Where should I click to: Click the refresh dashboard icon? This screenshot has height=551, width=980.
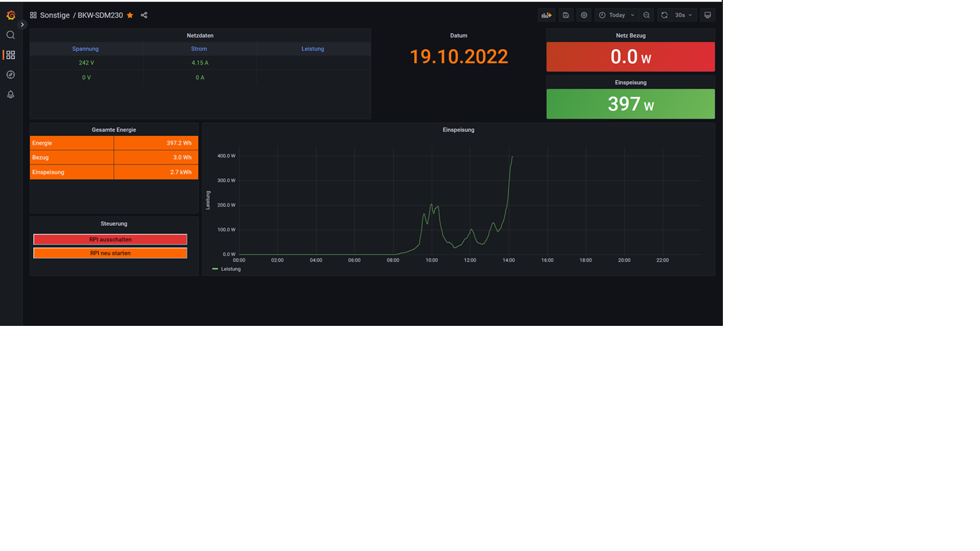coord(664,15)
